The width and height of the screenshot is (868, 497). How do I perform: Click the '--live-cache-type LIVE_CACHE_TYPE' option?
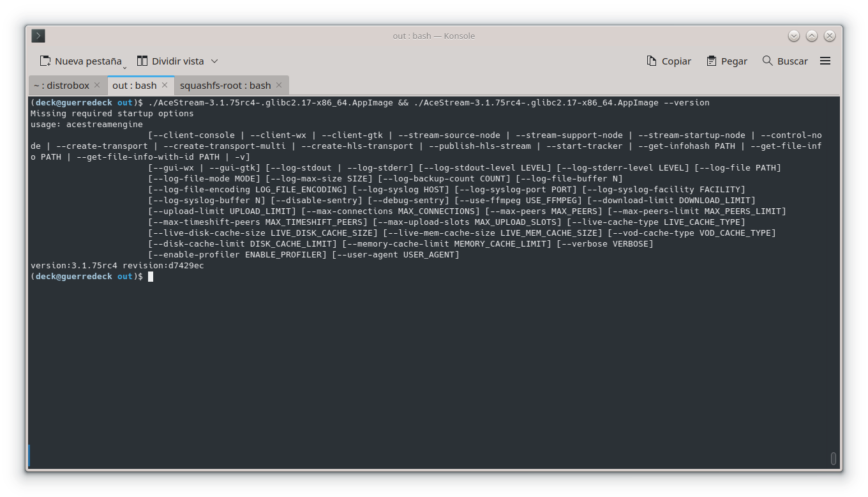pos(656,222)
